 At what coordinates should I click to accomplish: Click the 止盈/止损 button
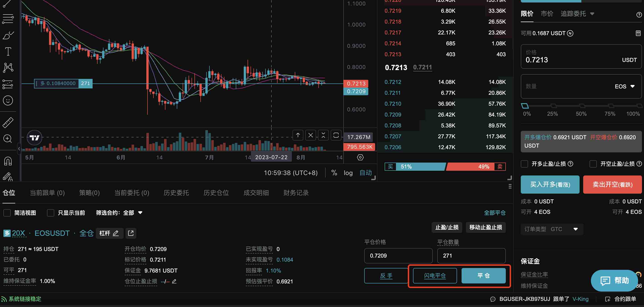coord(447,227)
